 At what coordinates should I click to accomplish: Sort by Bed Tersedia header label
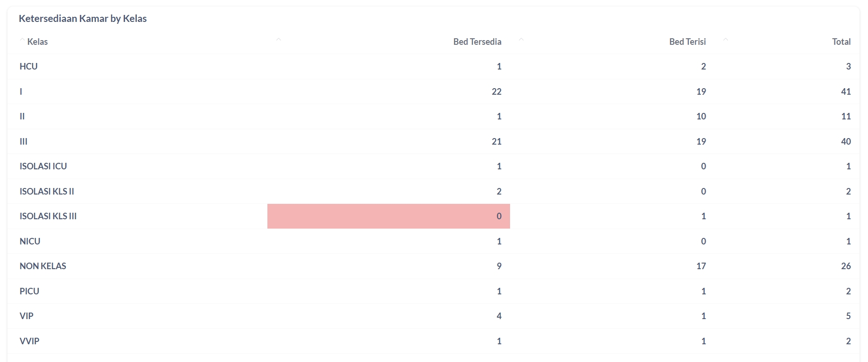point(477,42)
